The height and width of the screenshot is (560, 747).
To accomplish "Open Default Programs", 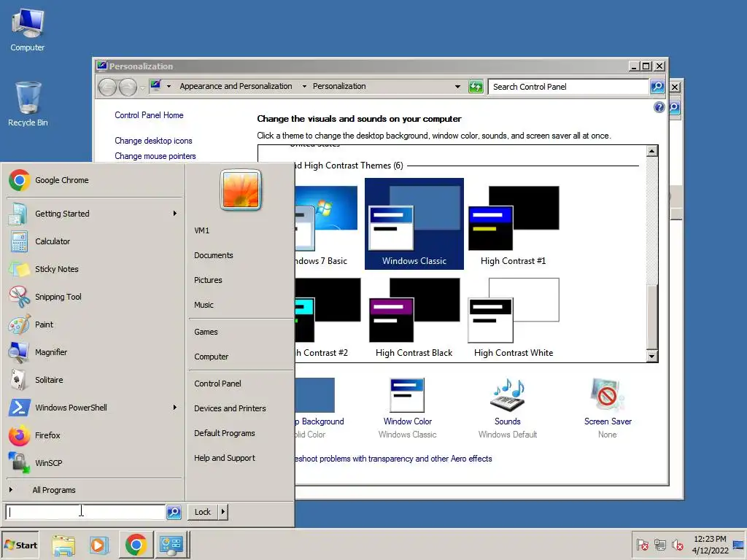I will point(224,433).
